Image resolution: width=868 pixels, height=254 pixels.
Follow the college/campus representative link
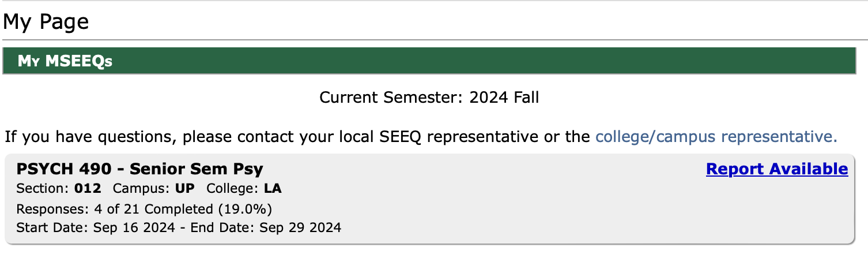point(716,137)
